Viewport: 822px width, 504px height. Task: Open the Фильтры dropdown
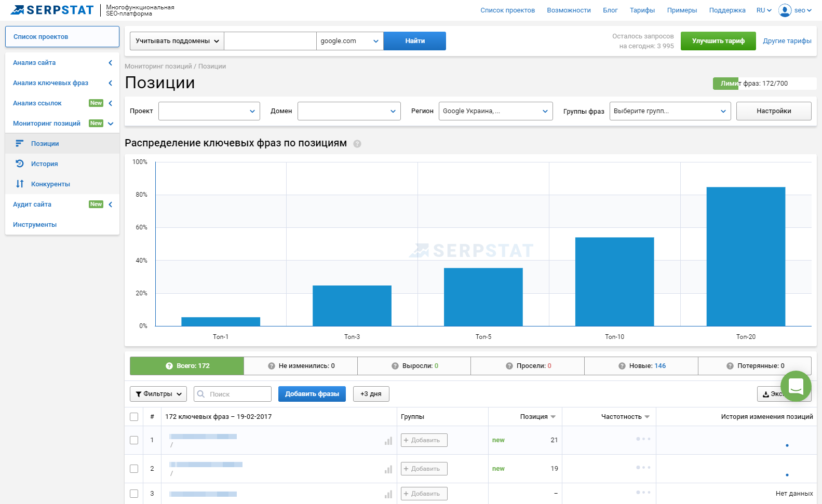pyautogui.click(x=158, y=394)
